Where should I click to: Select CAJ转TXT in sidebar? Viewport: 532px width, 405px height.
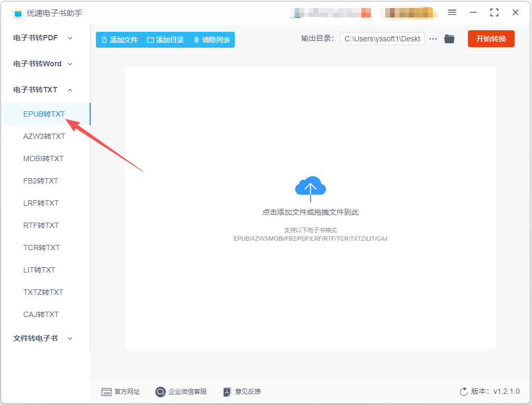[x=41, y=314]
